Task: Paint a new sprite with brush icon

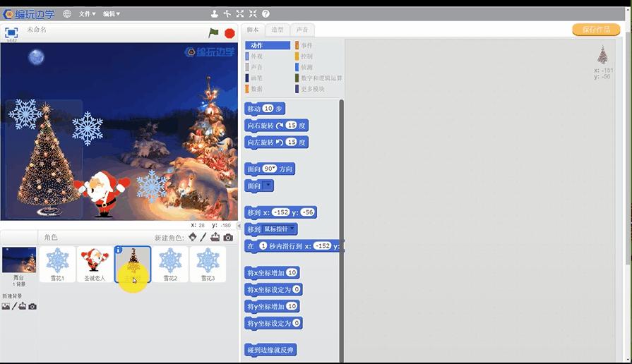Action: point(203,237)
